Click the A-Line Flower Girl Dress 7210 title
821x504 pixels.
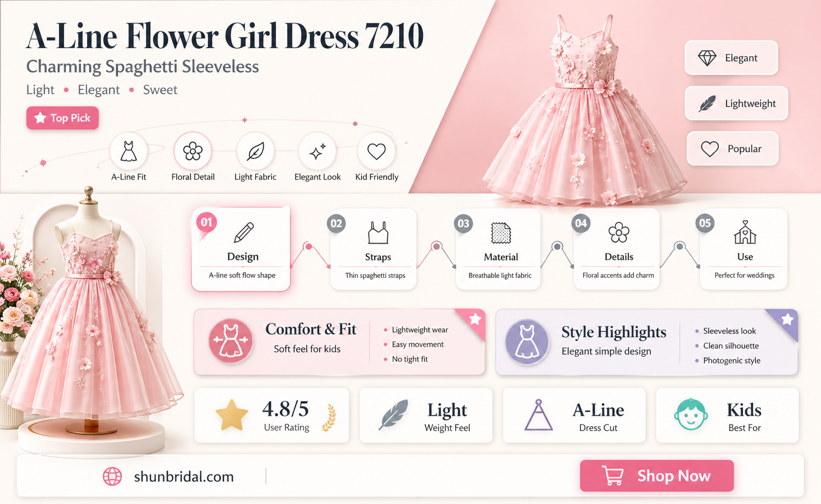coord(225,36)
